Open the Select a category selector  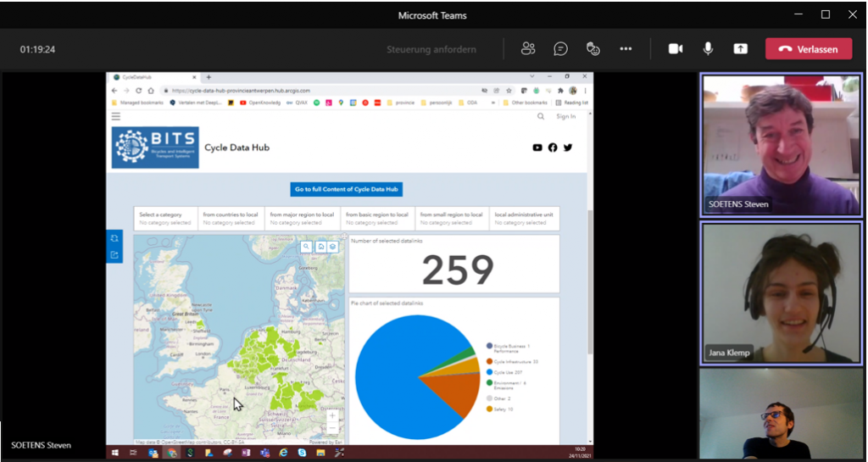pyautogui.click(x=165, y=219)
